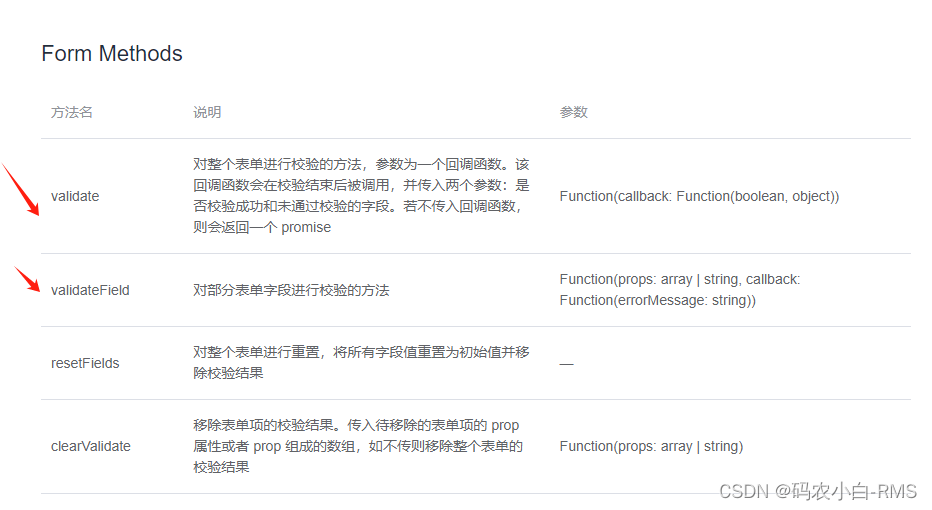Click the 'resetFields' method name cell
Image resolution: width=932 pixels, height=510 pixels.
85,363
